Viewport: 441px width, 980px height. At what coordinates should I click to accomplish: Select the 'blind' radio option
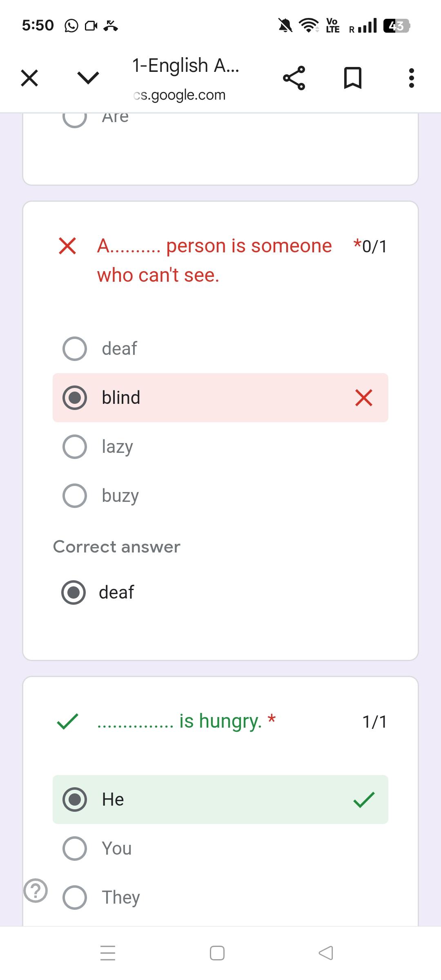[75, 398]
